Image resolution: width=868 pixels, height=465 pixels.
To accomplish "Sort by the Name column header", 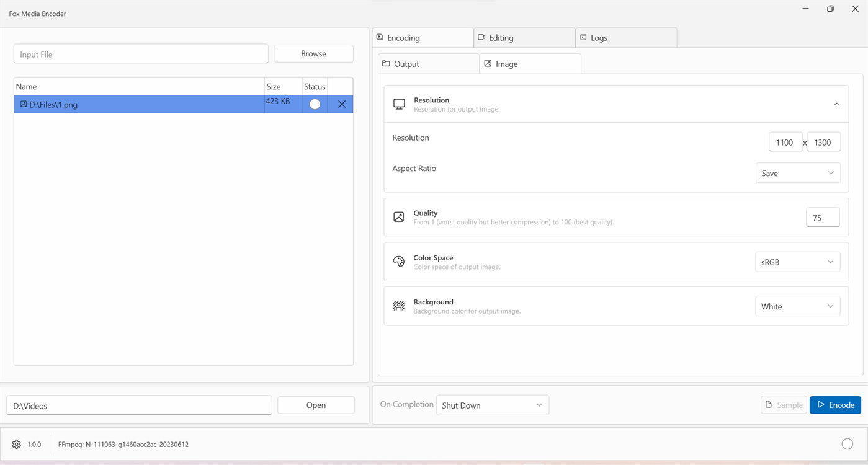I will [139, 86].
